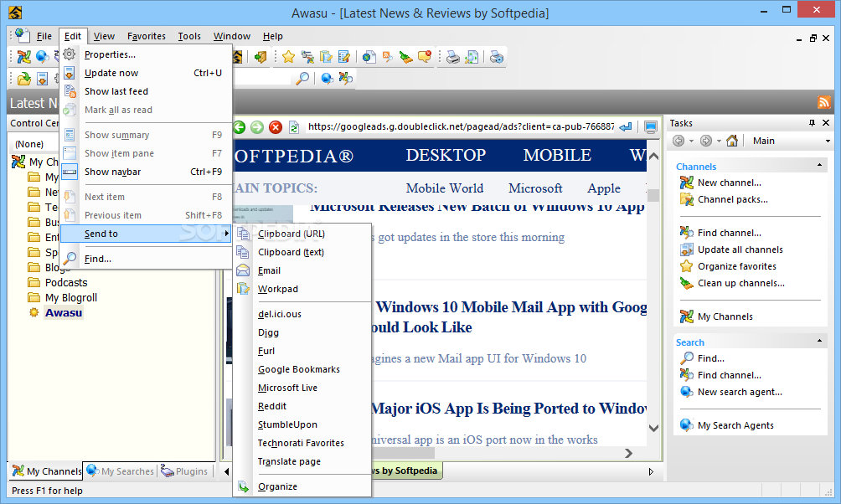Viewport: 841px width, 504px height.
Task: Click the scroll-right arrow of the web page
Action: pos(628,454)
